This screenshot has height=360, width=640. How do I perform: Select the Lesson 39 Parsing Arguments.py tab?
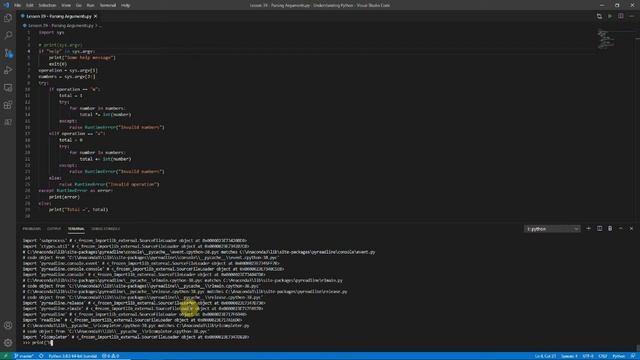click(59, 16)
